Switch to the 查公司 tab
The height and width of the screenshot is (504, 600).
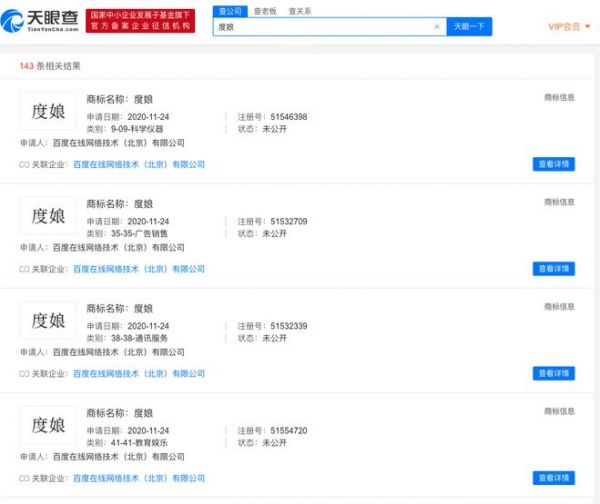pos(230,9)
